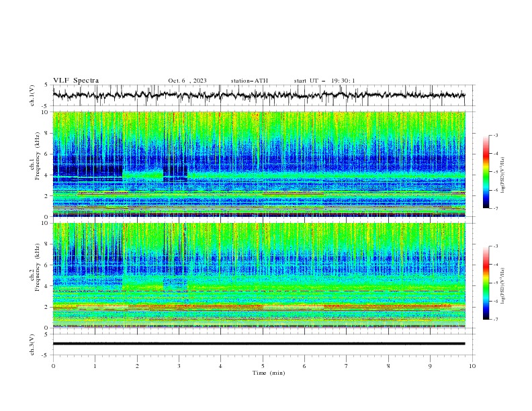Click the time axis tick label '10'
The width and height of the screenshot is (532, 411).
(x=472, y=366)
